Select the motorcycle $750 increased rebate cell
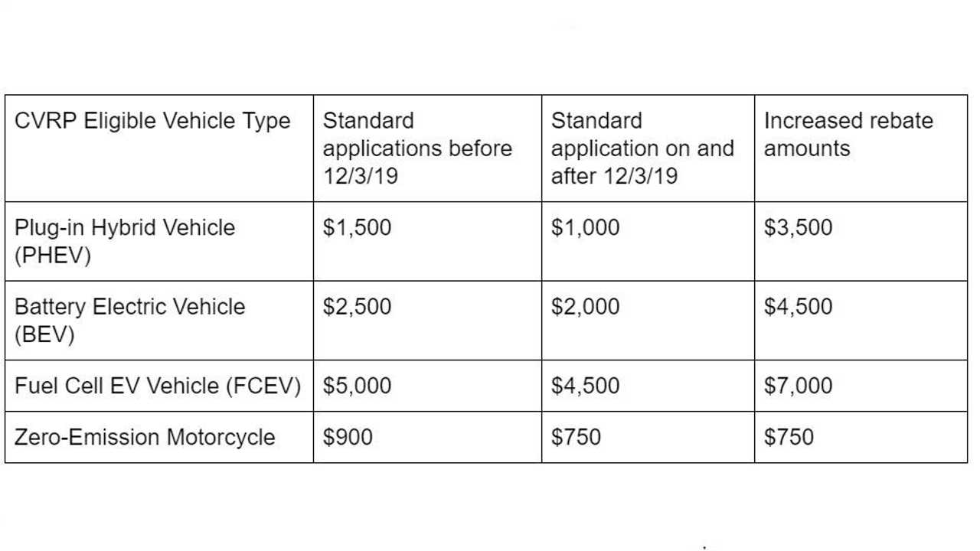Image resolution: width=980 pixels, height=551 pixels. pos(789,437)
